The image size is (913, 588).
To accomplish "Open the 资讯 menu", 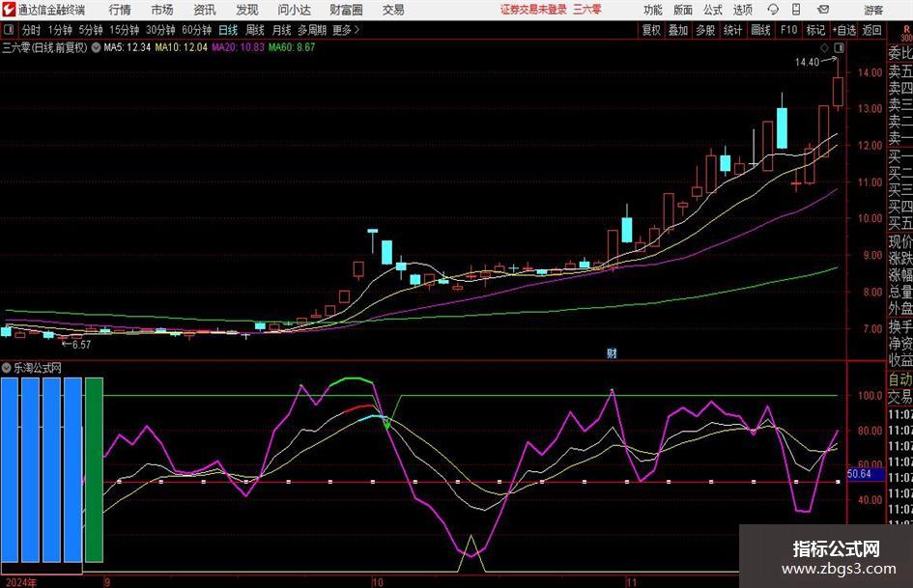I will pyautogui.click(x=205, y=10).
